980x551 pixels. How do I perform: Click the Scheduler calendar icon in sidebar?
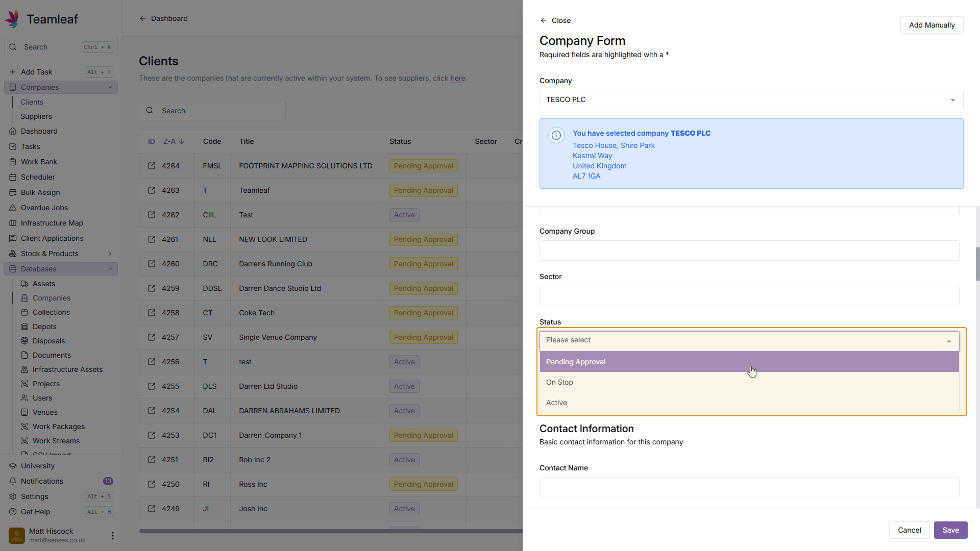coord(13,177)
